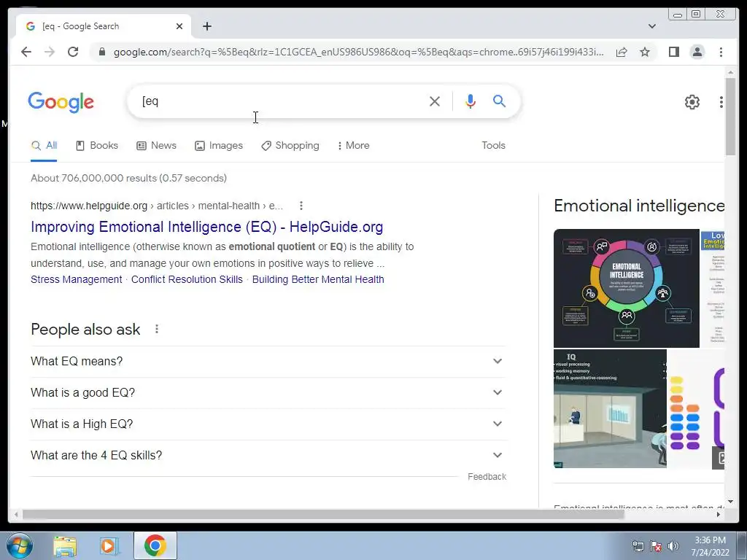
Task: Follow Building Better Mental Health sitelink
Action: click(x=318, y=279)
